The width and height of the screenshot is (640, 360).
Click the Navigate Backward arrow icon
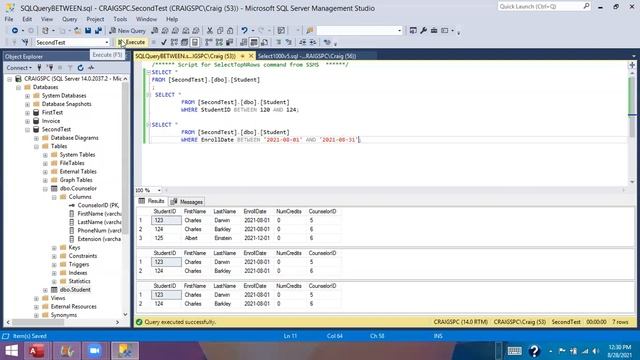(15, 31)
